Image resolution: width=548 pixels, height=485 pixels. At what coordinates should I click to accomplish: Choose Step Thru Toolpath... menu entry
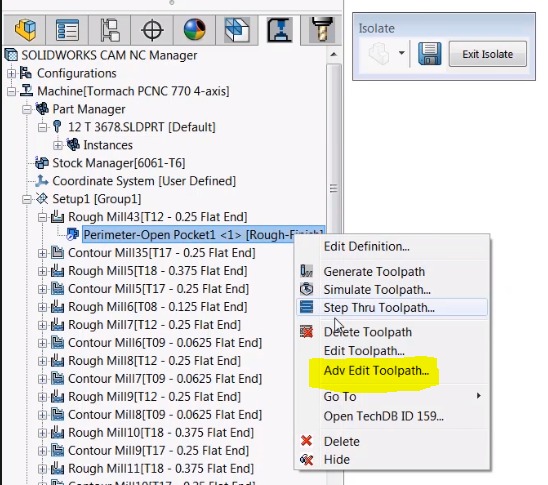click(x=392, y=307)
